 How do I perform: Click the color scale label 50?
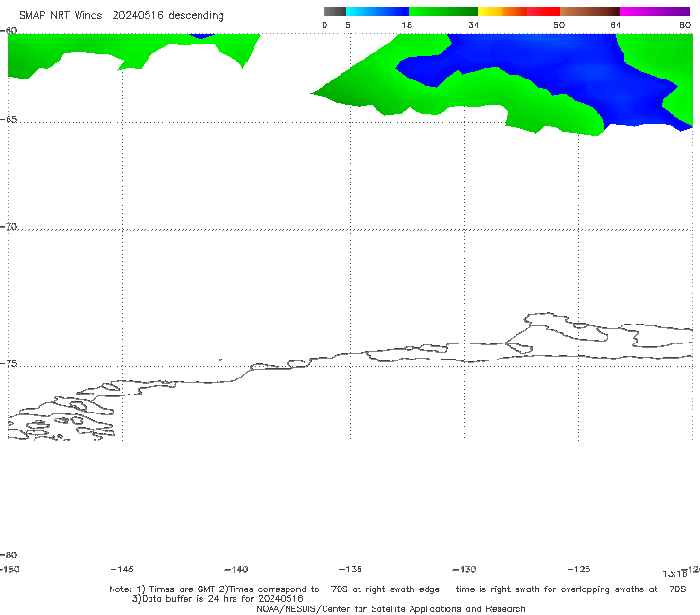tap(559, 25)
